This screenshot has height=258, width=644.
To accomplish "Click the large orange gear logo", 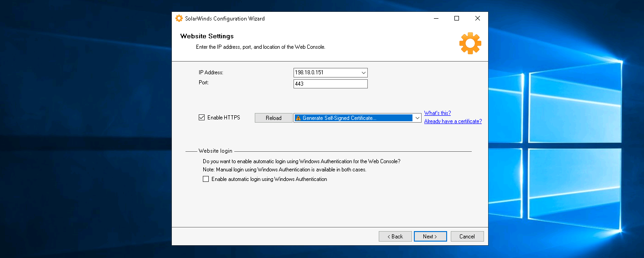I will 470,43.
